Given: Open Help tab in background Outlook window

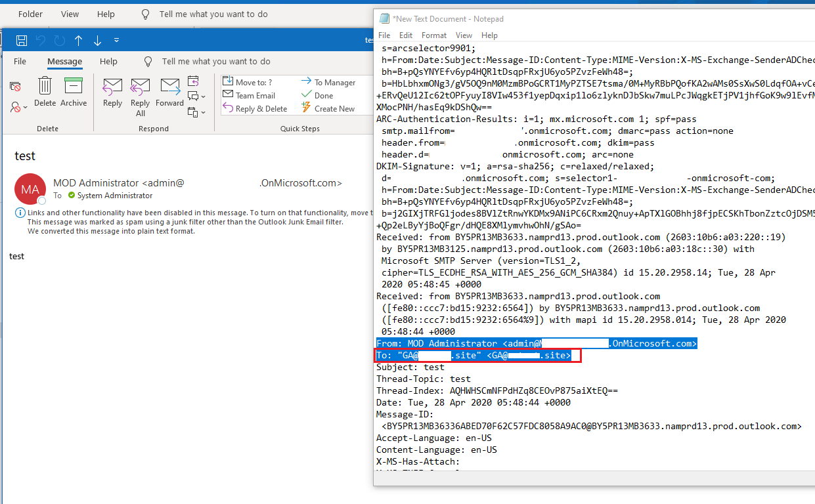Looking at the screenshot, I should [106, 14].
